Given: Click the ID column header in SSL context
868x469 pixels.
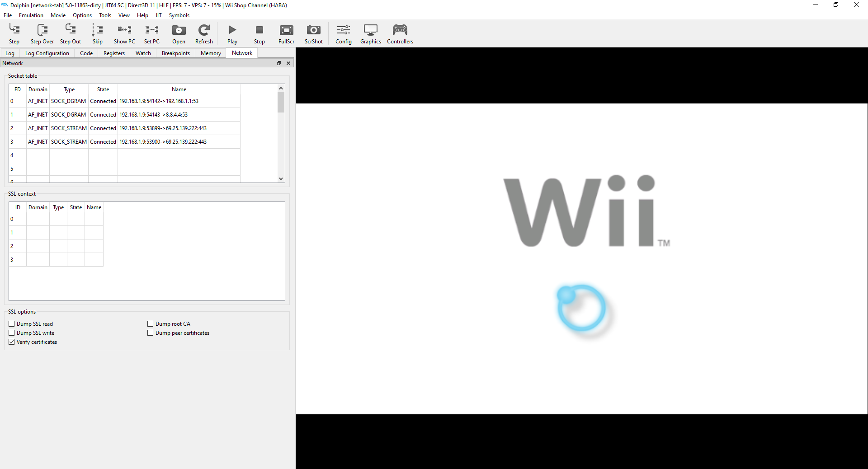Looking at the screenshot, I should [18, 207].
